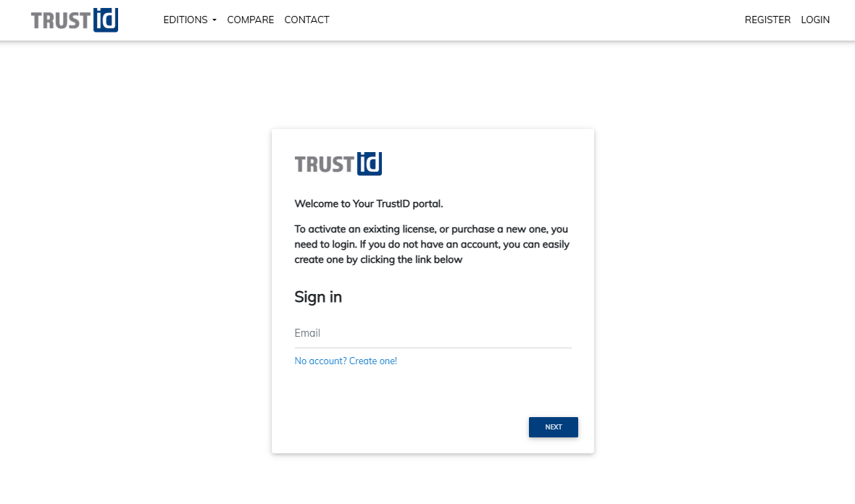Expand the caret arrow next to EDITIONS
Screen dimensions: 855x504
click(x=214, y=20)
